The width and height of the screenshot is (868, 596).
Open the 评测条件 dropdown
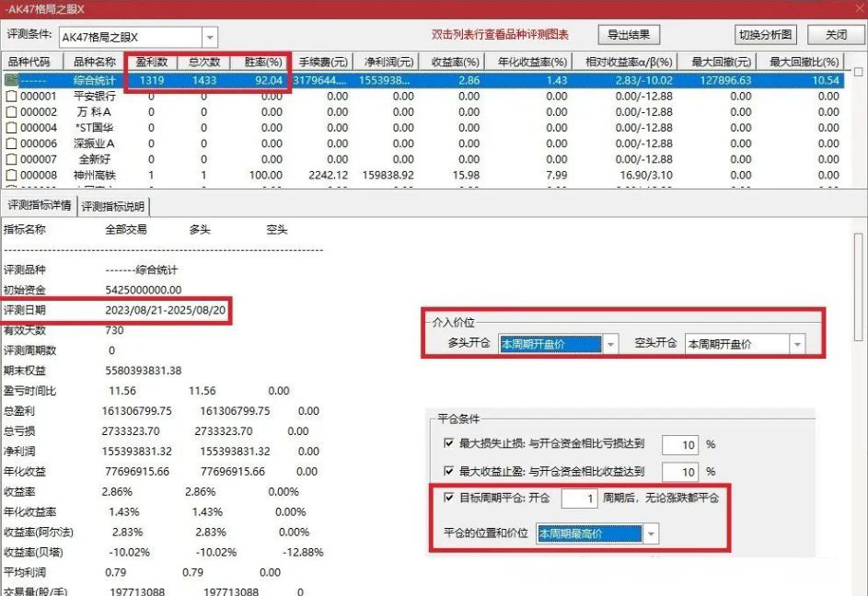point(211,36)
